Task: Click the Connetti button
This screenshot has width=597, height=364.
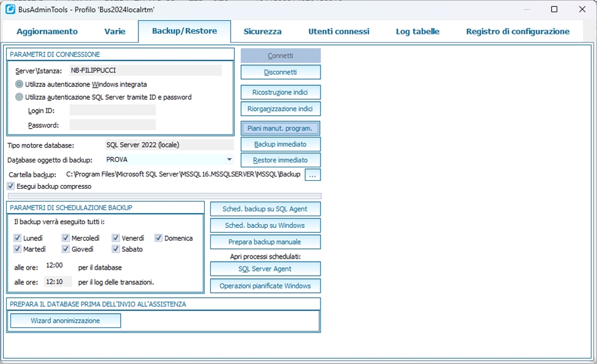Action: point(281,56)
